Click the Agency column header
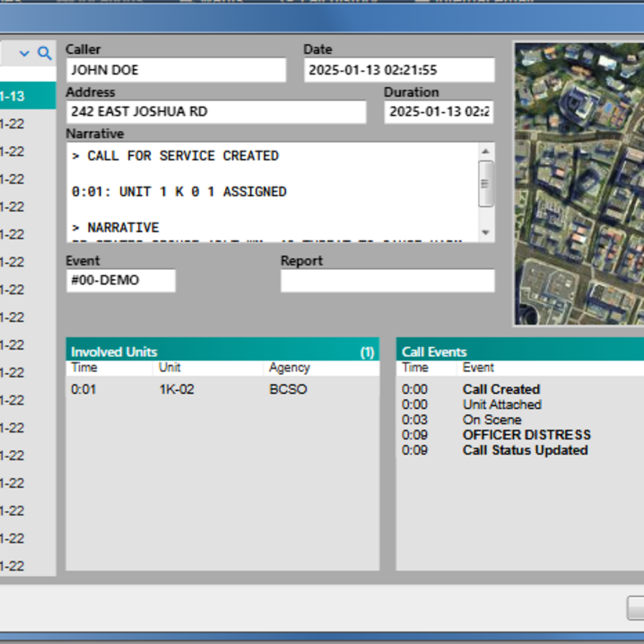The height and width of the screenshot is (644, 644). point(289,368)
